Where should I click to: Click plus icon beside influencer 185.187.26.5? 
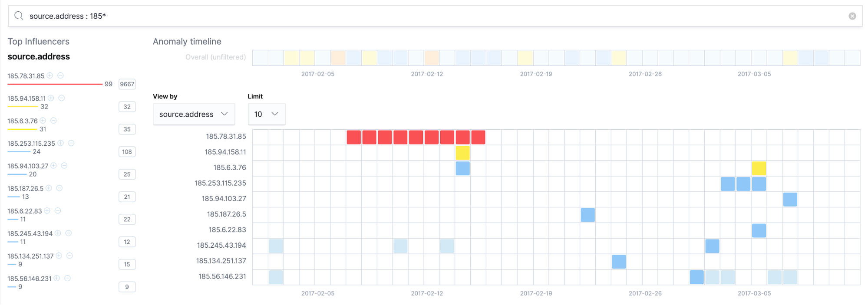tap(49, 188)
